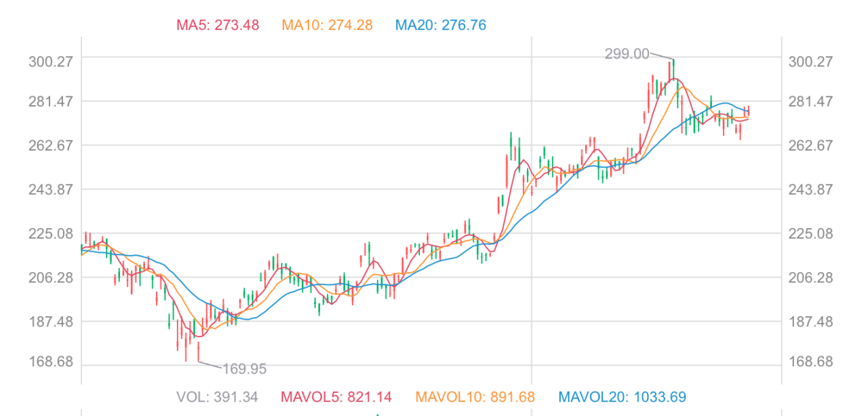Select the MA10 moving average legend

click(x=327, y=25)
